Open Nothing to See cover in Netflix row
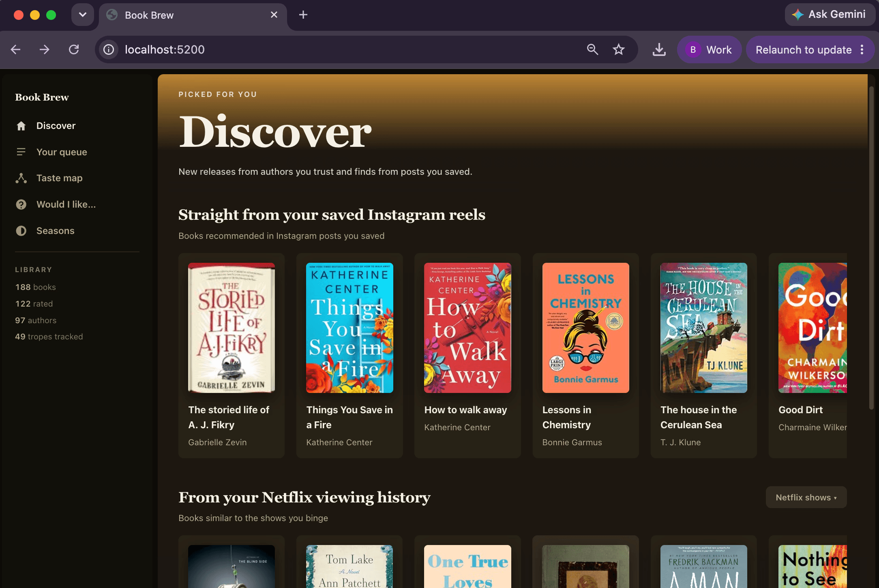 [x=813, y=567]
